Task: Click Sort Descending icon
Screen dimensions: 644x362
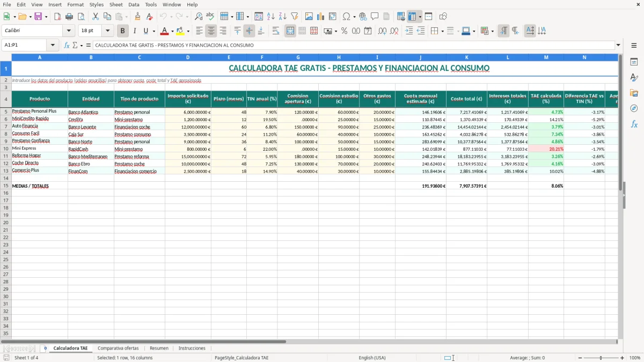Action: [x=283, y=17]
